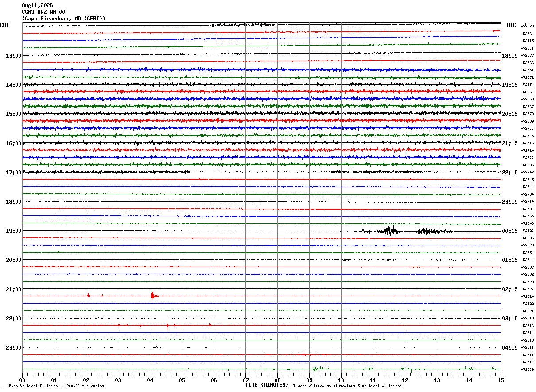Click the DC offset value -52544
The width and height of the screenshot is (536, 392).
[x=527, y=260]
